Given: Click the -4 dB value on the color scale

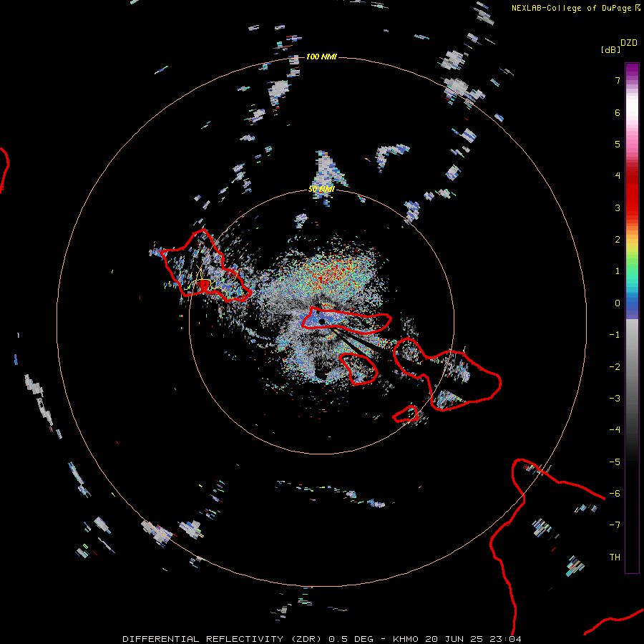Looking at the screenshot, I should (615, 430).
